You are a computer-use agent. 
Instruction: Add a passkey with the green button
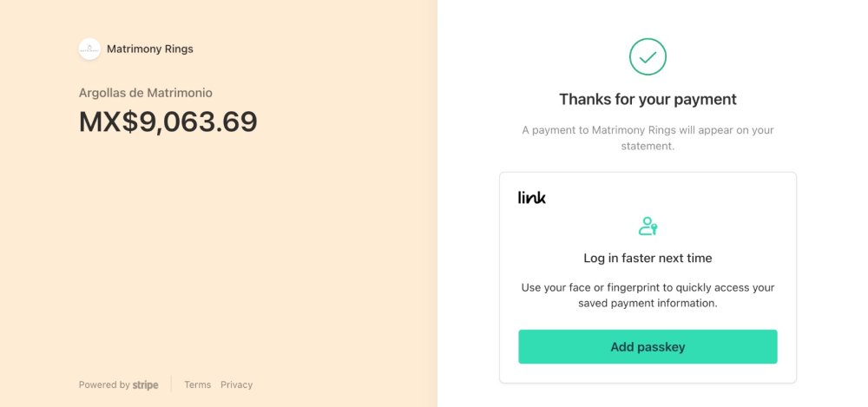click(648, 346)
